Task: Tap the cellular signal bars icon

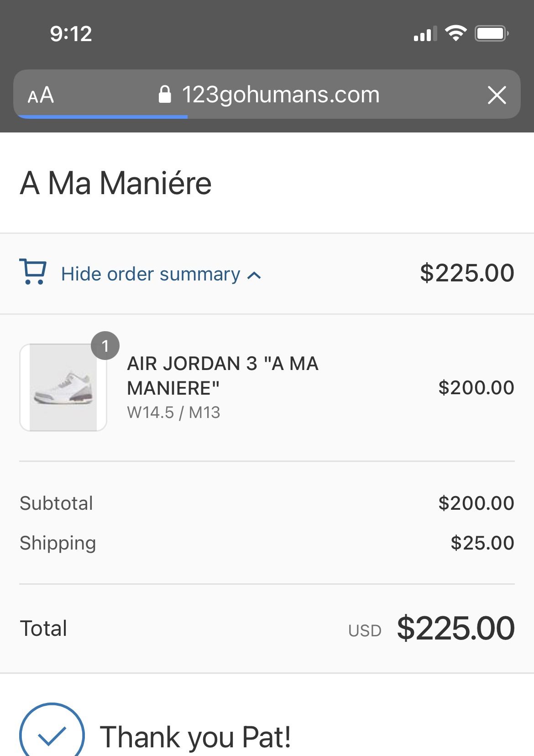Action: [424, 34]
